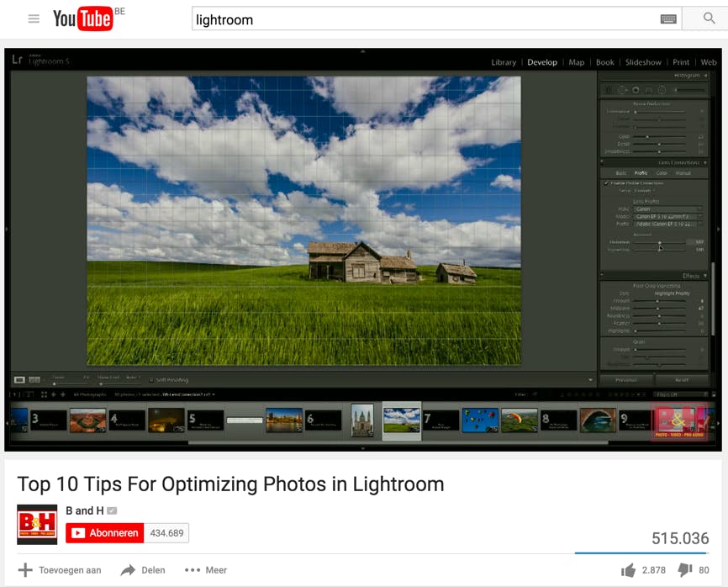
Task: Switch to the Map module
Action: 577,62
